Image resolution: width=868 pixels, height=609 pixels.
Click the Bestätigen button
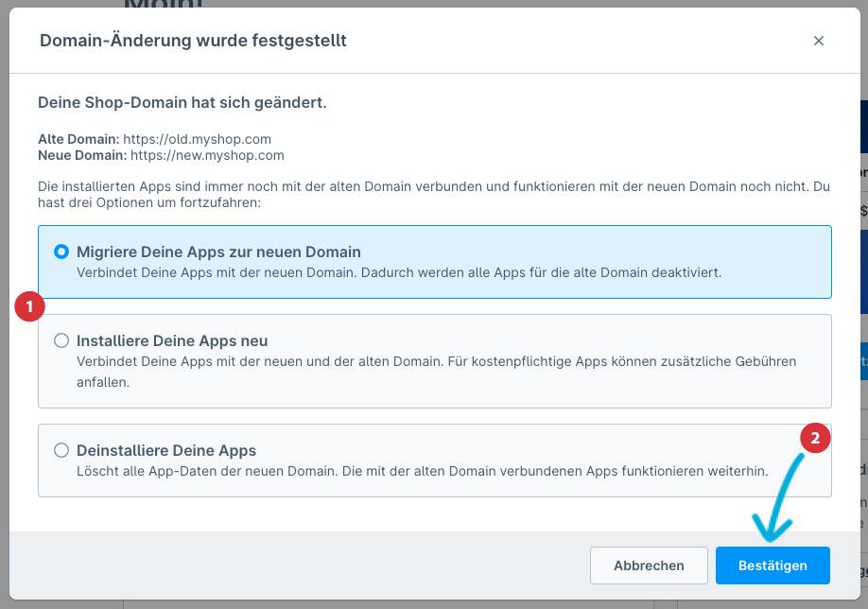tap(773, 565)
